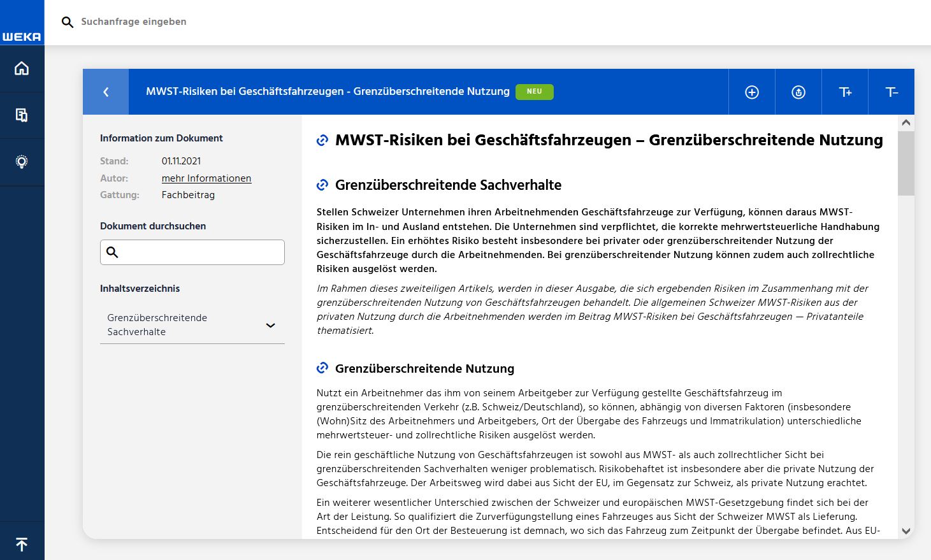Image resolution: width=931 pixels, height=560 pixels.
Task: Open the documents icon in sidebar
Action: tap(22, 115)
